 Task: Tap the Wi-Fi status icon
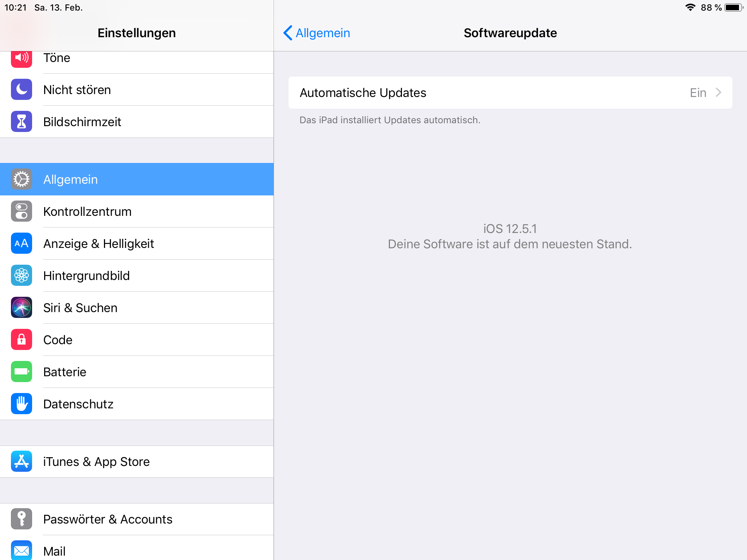coord(690,8)
